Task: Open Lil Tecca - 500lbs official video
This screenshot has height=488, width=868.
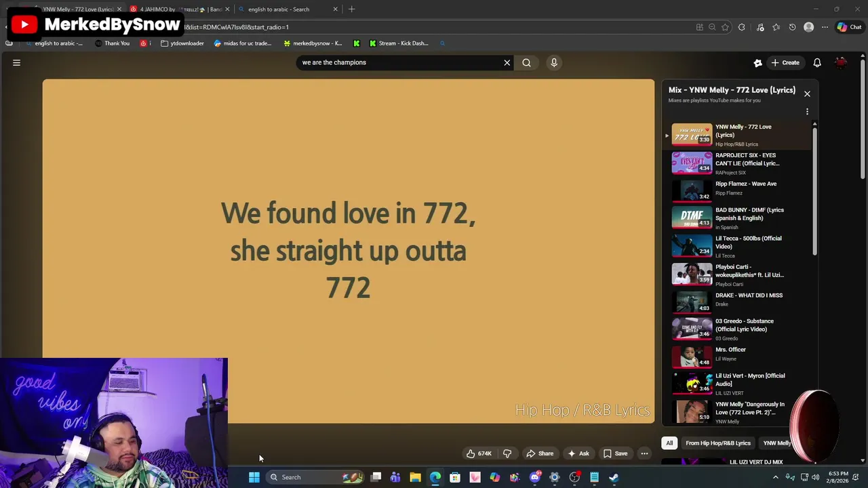Action: click(x=738, y=246)
